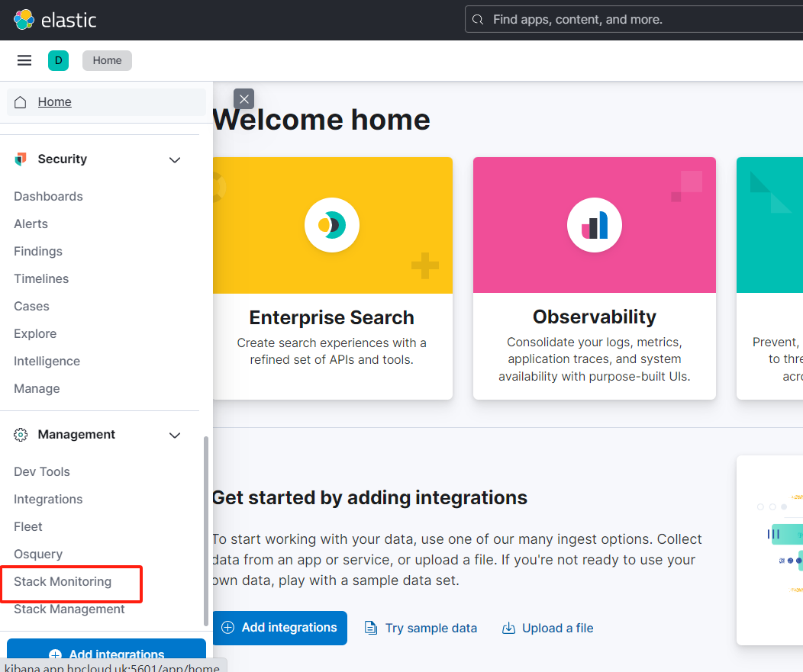Viewport: 803px width, 672px height.
Task: Click the Security shield icon in sidebar
Action: pos(20,159)
